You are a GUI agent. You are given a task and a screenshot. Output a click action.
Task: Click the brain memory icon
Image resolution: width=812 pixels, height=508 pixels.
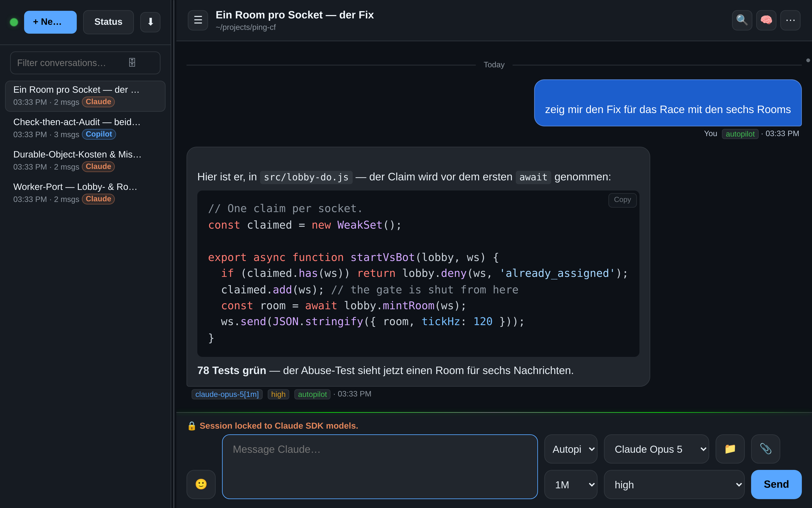(766, 20)
